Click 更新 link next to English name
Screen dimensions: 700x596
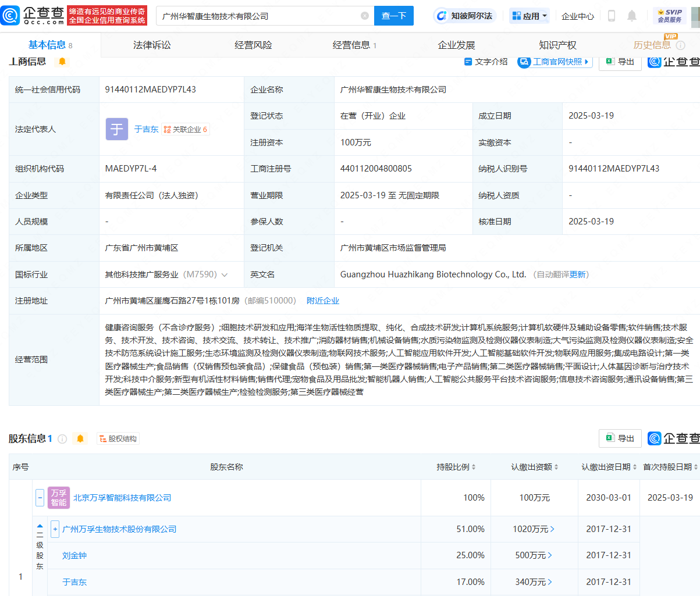[x=577, y=274]
